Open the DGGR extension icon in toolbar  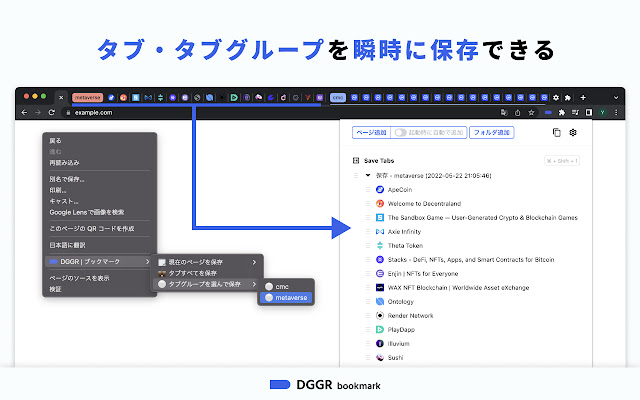click(x=548, y=112)
